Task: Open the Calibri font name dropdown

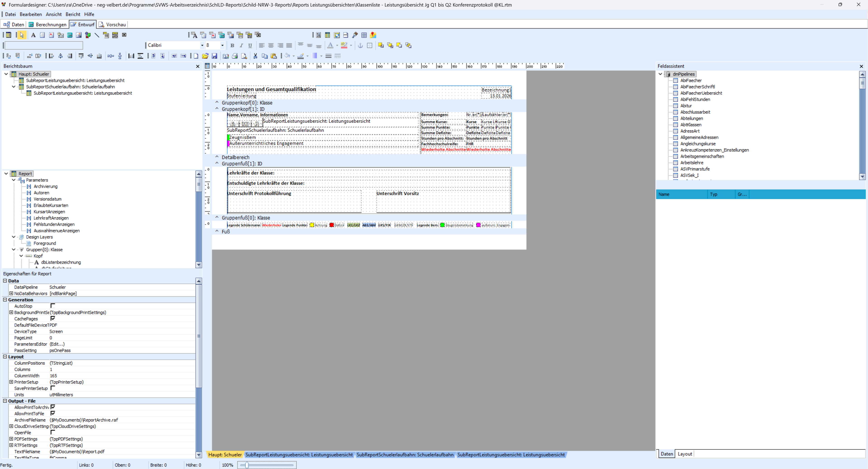Action: [x=202, y=45]
